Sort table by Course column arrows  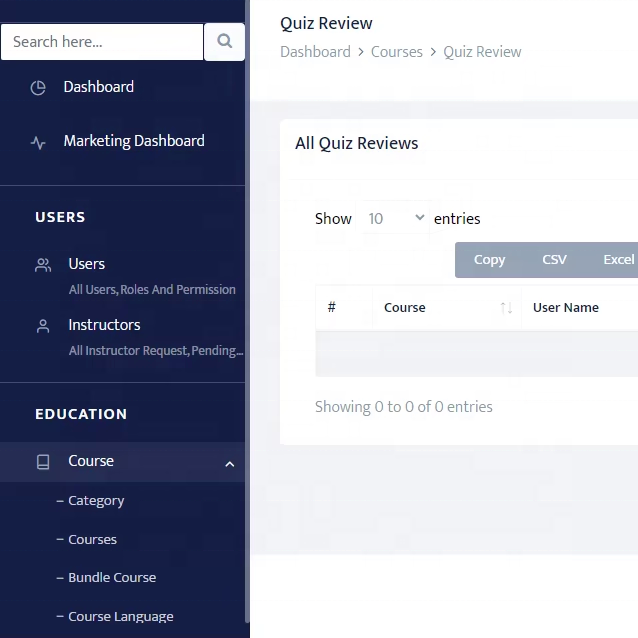506,308
